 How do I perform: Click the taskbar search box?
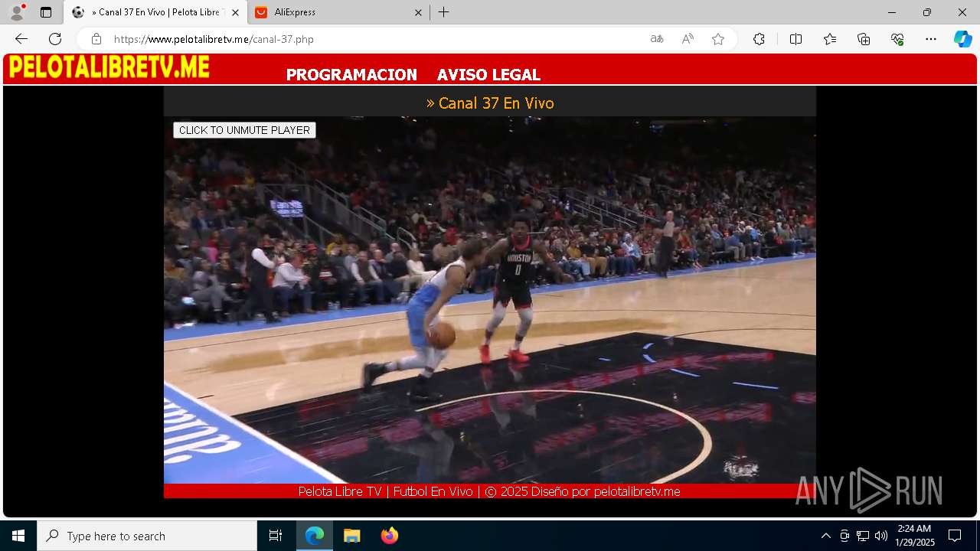pyautogui.click(x=147, y=536)
